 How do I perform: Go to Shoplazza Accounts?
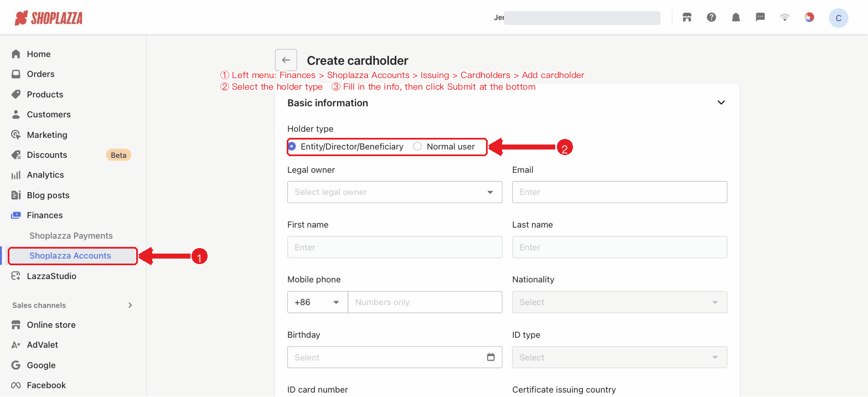pos(70,256)
